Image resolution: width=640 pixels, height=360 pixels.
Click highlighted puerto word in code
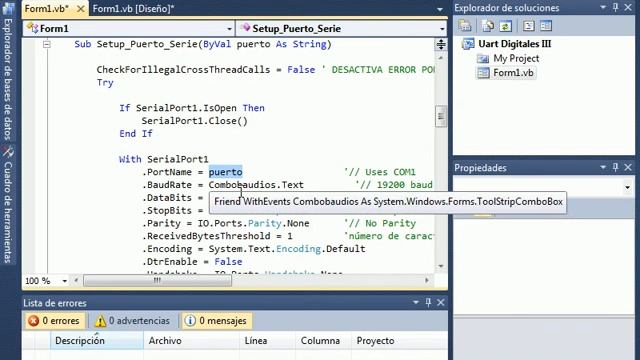click(225, 172)
